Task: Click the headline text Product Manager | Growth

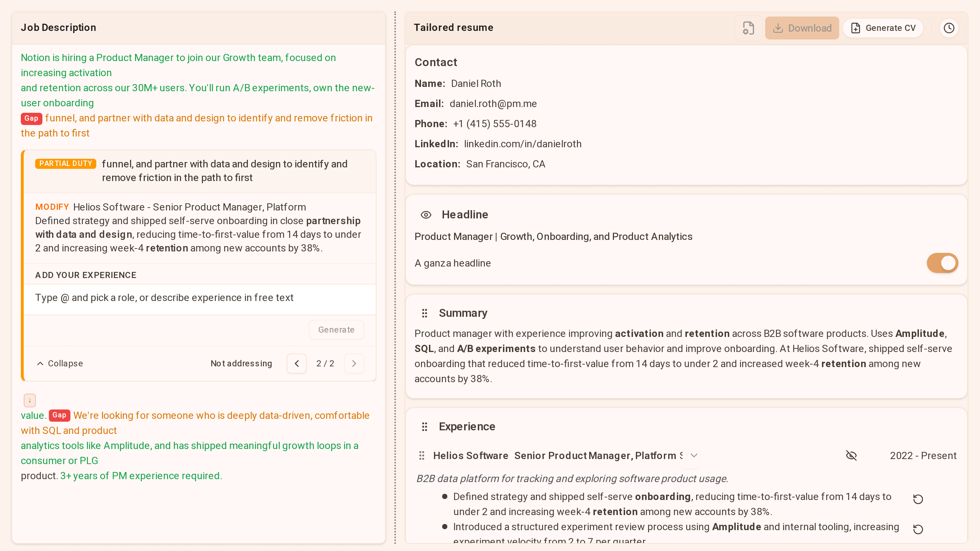Action: (x=554, y=237)
